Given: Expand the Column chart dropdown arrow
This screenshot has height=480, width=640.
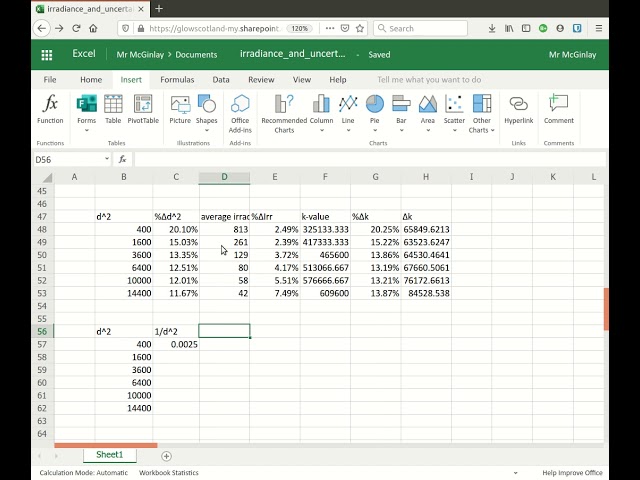Looking at the screenshot, I should click(322, 131).
